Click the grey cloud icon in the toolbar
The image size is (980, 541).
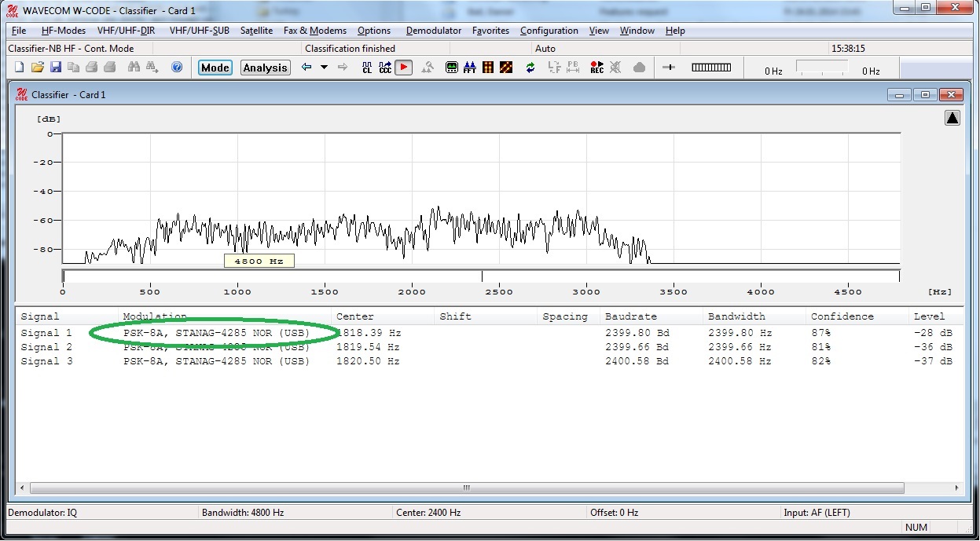[639, 68]
